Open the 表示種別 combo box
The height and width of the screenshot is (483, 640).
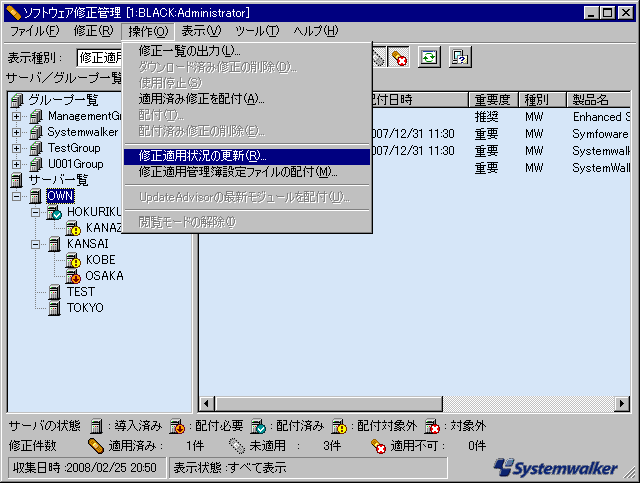coord(100,58)
